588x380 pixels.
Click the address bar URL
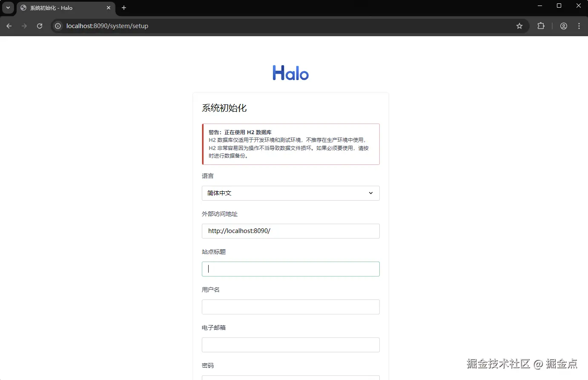tap(107, 26)
